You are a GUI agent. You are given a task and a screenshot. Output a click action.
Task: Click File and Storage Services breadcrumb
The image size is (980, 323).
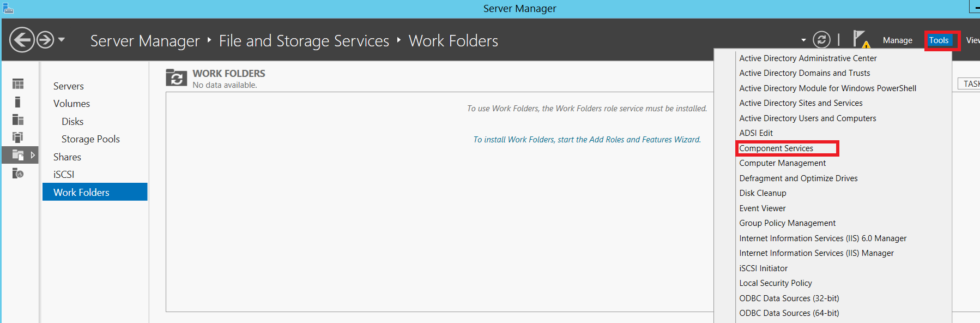coord(304,41)
